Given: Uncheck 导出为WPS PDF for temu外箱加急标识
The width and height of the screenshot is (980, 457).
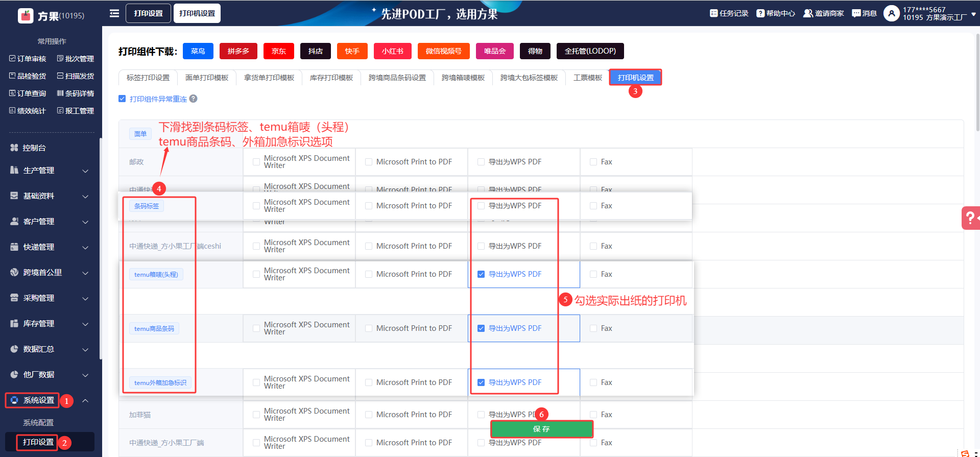Looking at the screenshot, I should 481,382.
